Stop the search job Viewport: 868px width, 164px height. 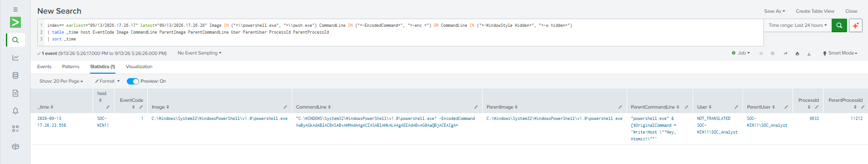(x=773, y=54)
